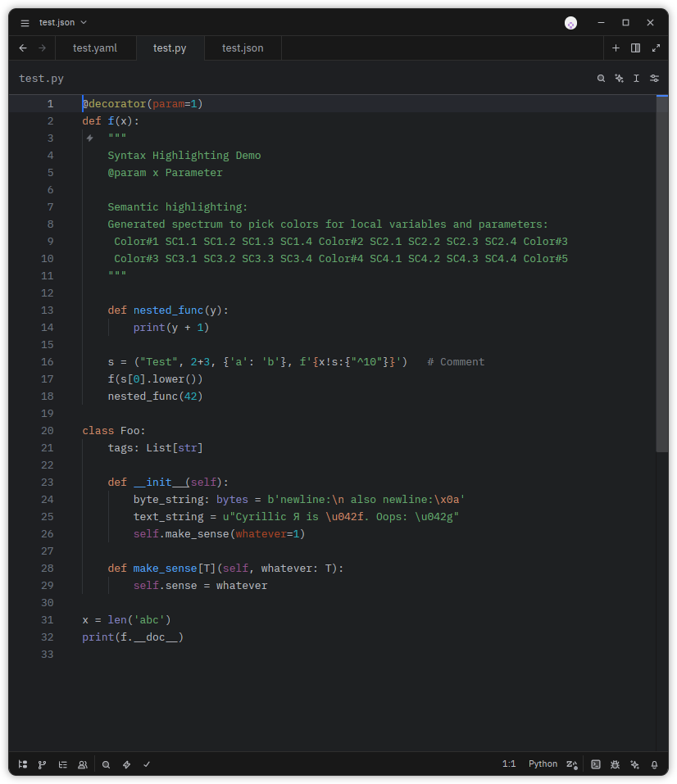
Task: Click the 1:1 cursor position indicator
Action: coord(509,764)
